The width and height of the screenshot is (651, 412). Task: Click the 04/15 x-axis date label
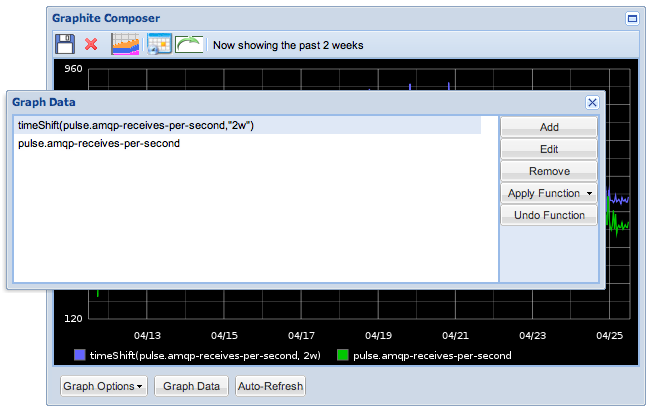(224, 336)
